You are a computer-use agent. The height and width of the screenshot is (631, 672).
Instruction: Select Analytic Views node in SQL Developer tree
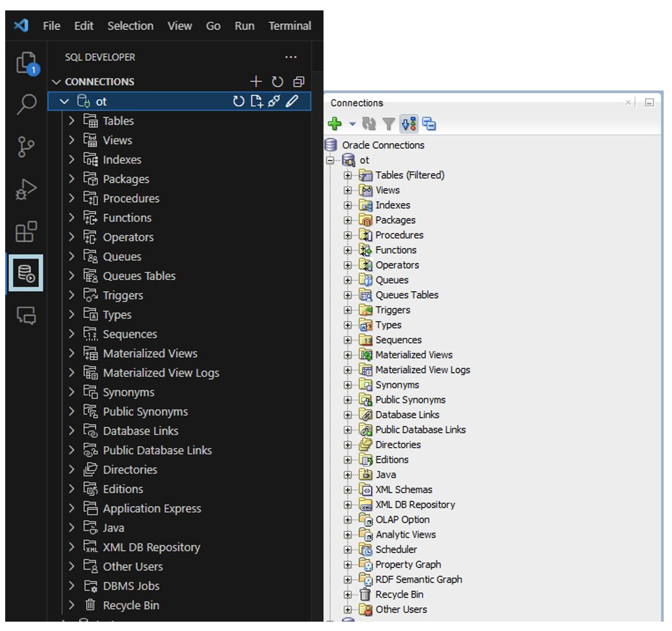click(x=406, y=534)
